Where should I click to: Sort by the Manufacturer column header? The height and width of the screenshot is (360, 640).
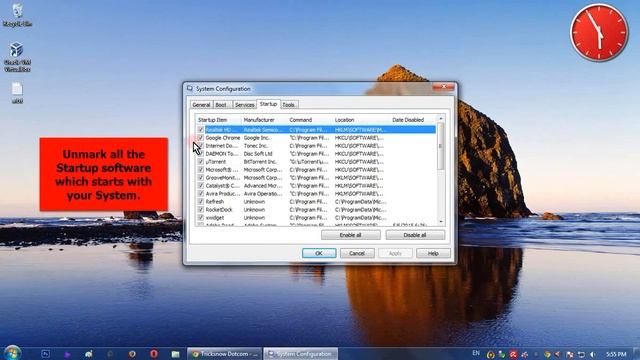[264, 120]
